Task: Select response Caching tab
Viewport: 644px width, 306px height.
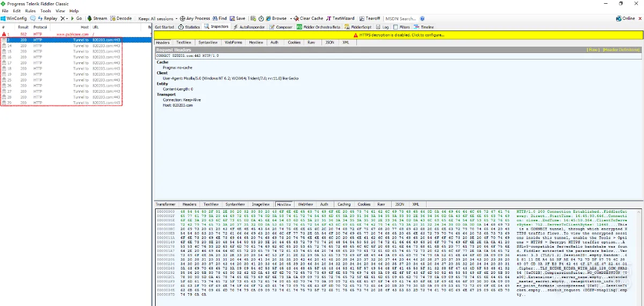Action: click(x=344, y=204)
